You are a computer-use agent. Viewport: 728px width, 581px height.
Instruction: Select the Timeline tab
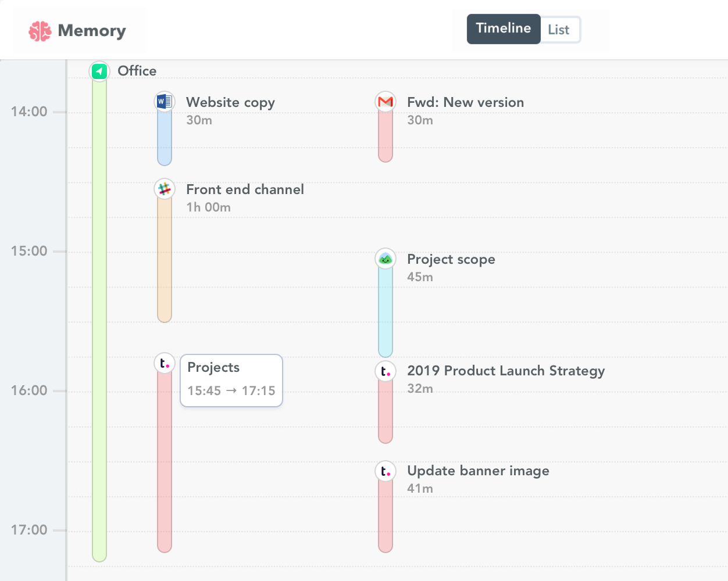tap(503, 28)
